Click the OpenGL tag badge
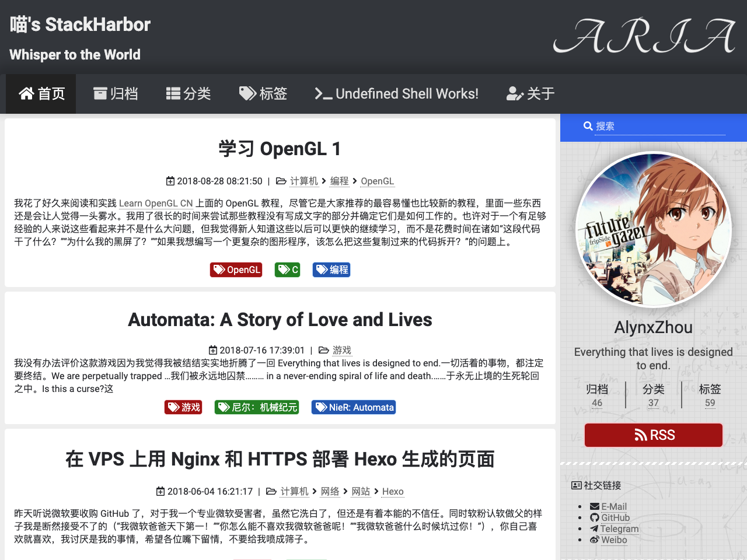 (x=236, y=269)
